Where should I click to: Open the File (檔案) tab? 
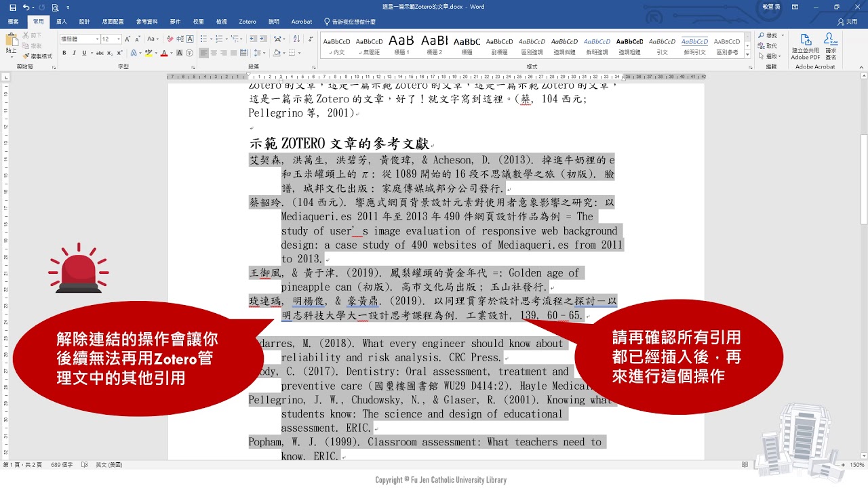pyautogui.click(x=13, y=22)
